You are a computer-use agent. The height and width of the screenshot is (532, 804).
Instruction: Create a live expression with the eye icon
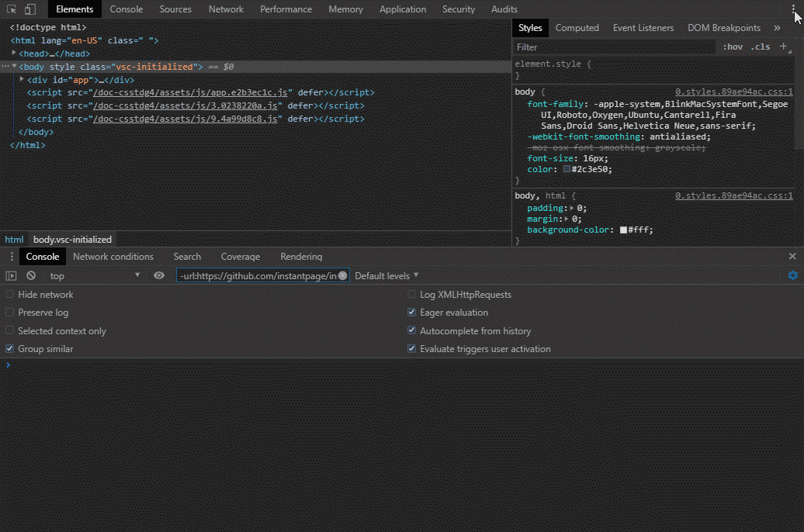(x=159, y=275)
